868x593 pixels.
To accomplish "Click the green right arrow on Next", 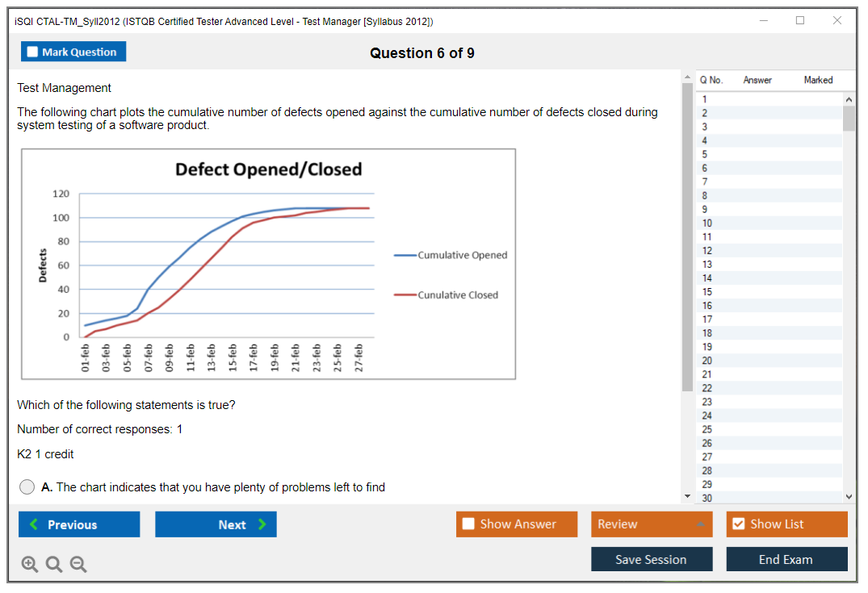I will 262,524.
